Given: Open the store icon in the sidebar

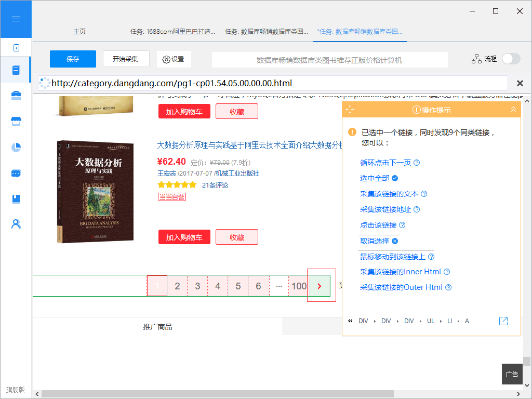Looking at the screenshot, I should coord(16,122).
